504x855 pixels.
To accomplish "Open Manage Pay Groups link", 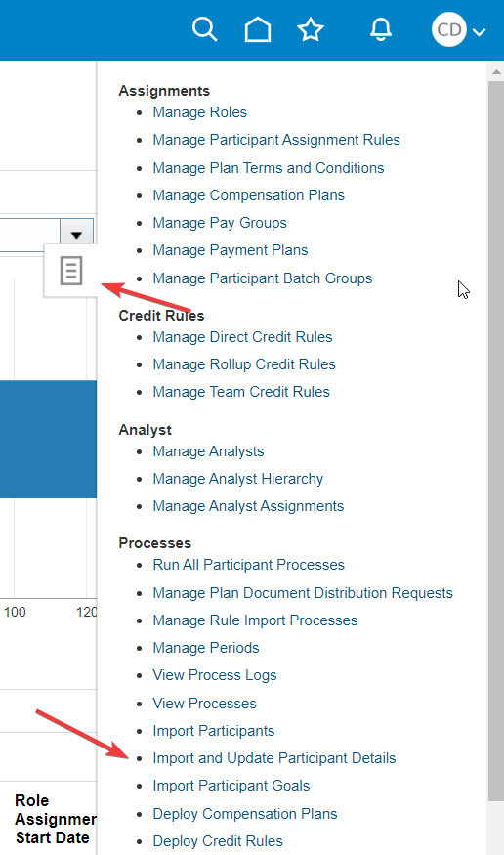I will 220,223.
